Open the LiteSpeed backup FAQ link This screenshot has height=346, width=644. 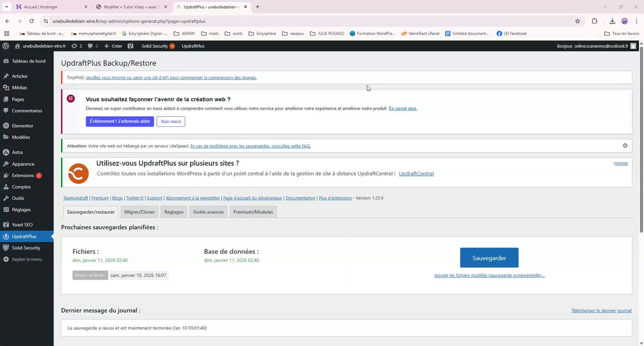pyautogui.click(x=250, y=146)
